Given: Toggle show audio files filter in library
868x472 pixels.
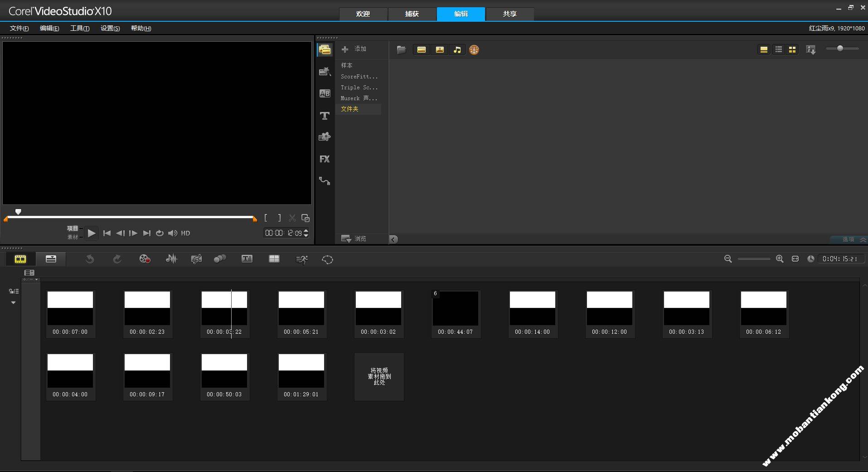Looking at the screenshot, I should tap(457, 50).
